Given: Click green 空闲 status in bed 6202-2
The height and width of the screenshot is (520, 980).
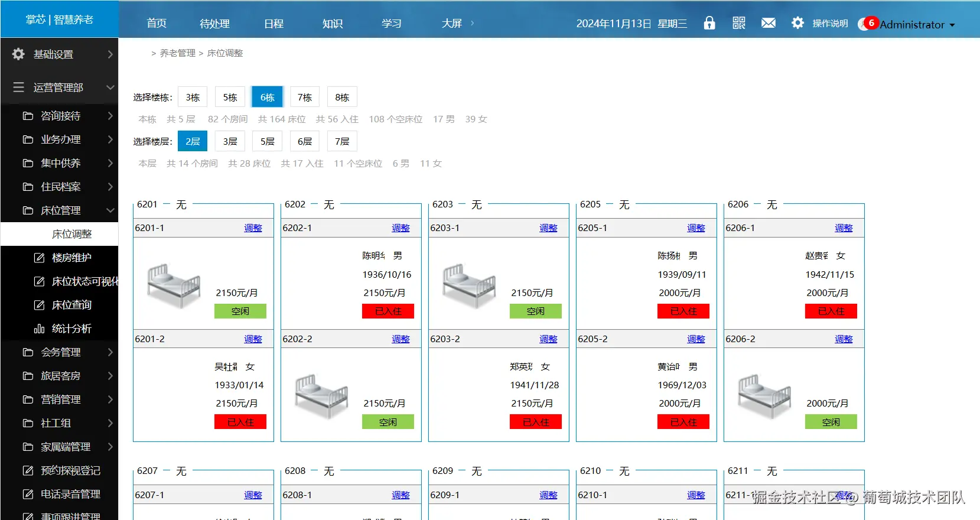Looking at the screenshot, I should tap(388, 422).
